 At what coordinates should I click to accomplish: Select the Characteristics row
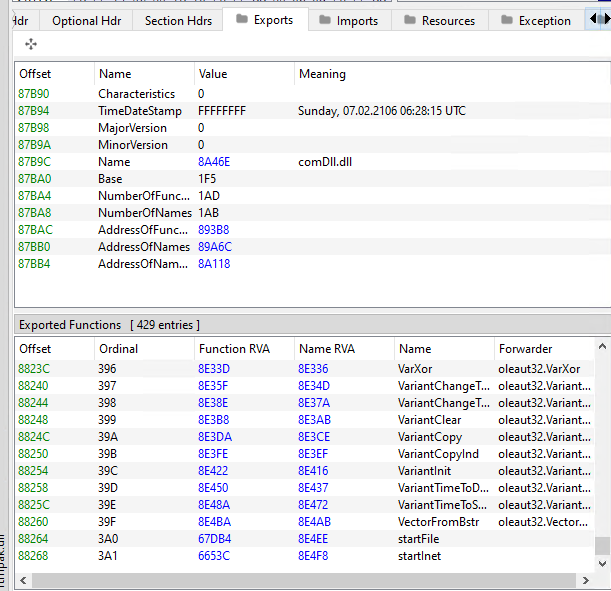(312, 94)
